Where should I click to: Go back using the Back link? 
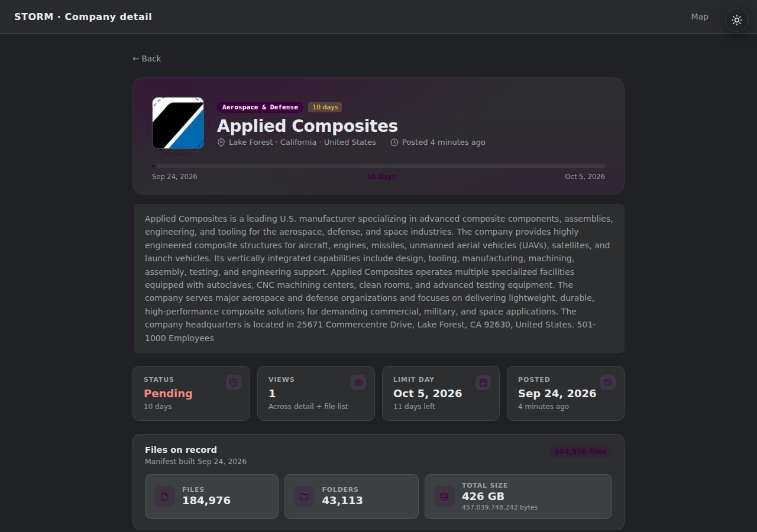coord(147,59)
